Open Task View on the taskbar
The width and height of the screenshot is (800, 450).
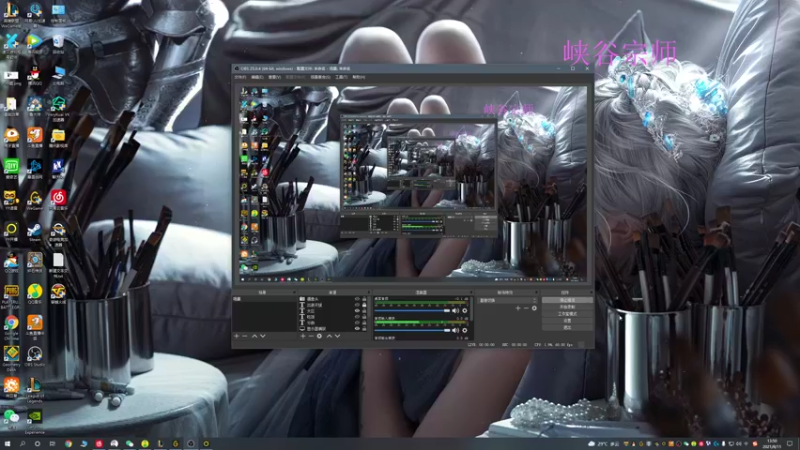52,444
